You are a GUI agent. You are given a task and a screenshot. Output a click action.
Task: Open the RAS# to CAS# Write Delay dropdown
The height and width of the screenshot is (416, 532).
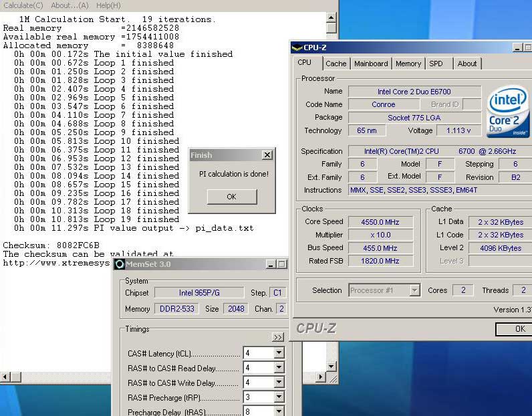coord(279,382)
